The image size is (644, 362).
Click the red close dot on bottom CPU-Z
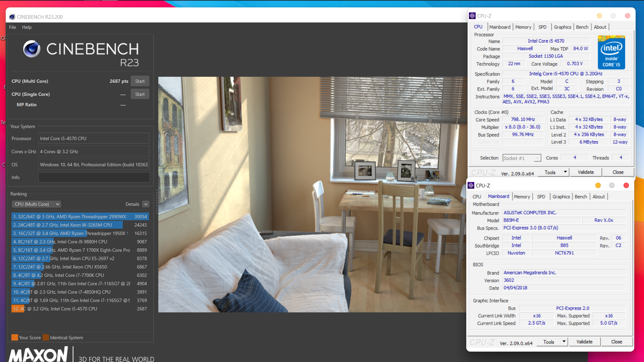(x=626, y=185)
